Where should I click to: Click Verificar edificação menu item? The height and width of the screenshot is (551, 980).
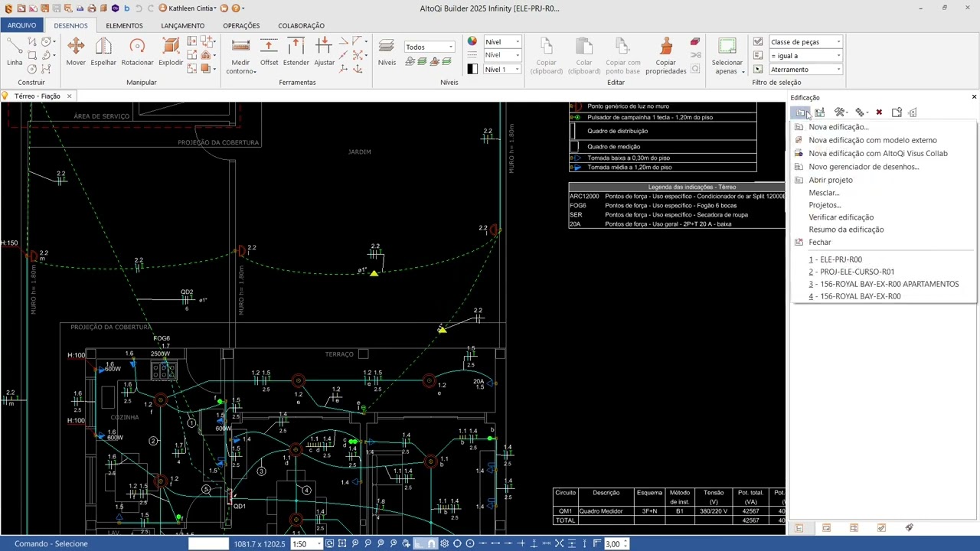click(841, 217)
